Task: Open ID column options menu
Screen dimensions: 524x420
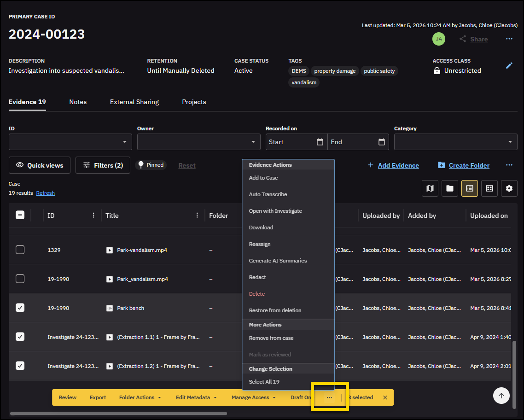Action: [93, 216]
